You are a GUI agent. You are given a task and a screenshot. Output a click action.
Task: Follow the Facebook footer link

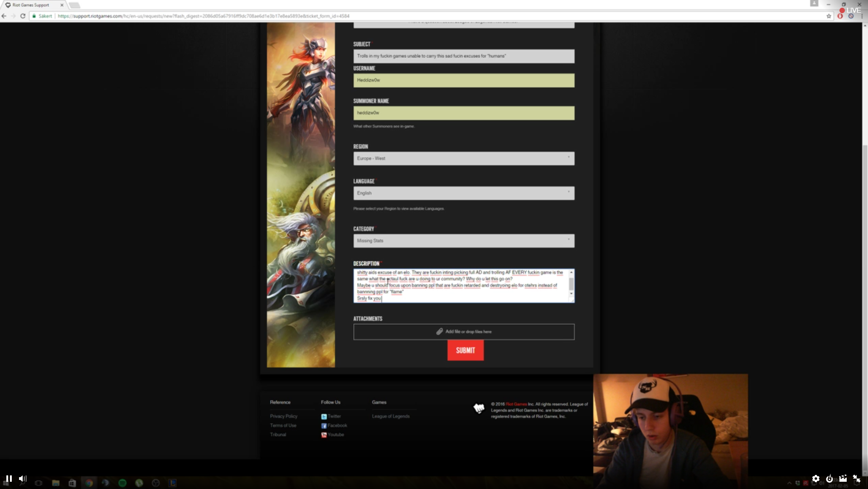(x=334, y=425)
